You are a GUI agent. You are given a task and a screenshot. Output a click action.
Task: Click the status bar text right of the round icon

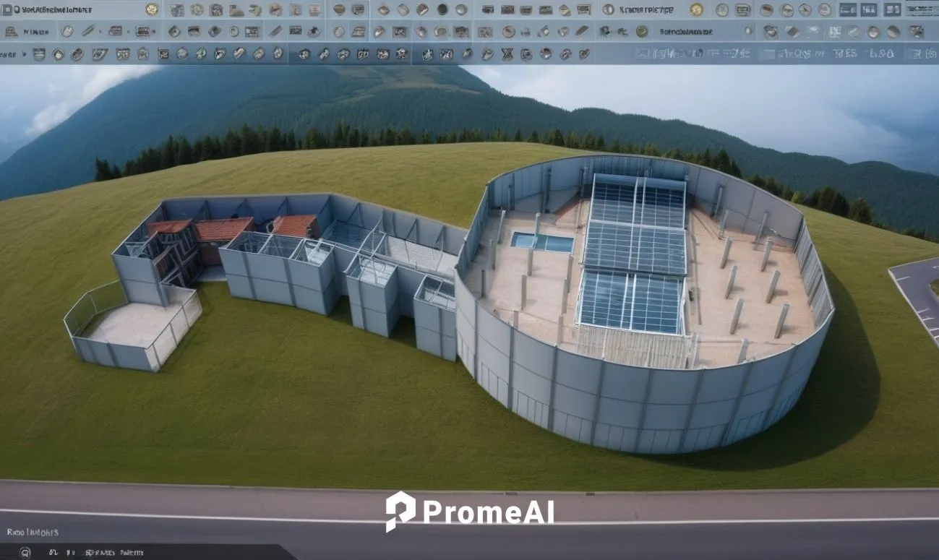96,553
